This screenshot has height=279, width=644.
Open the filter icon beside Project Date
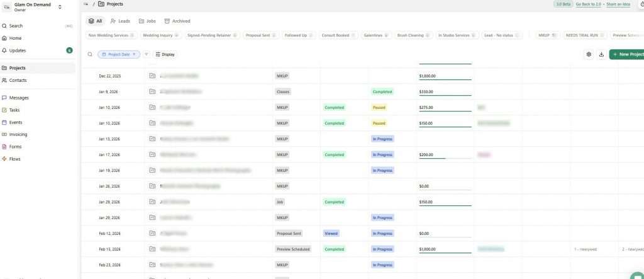coord(147,55)
